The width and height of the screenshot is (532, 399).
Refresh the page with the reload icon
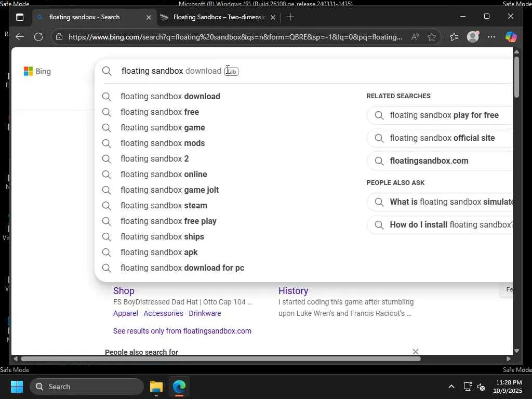coord(38,37)
